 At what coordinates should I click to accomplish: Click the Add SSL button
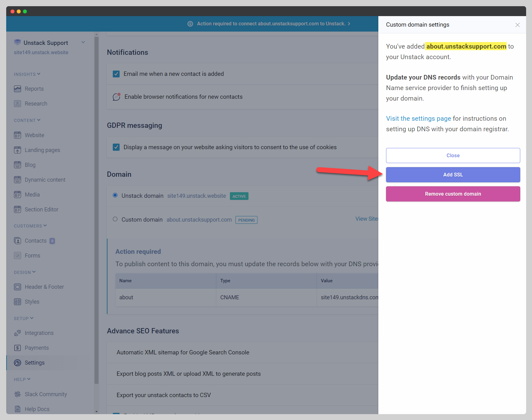[x=453, y=175]
